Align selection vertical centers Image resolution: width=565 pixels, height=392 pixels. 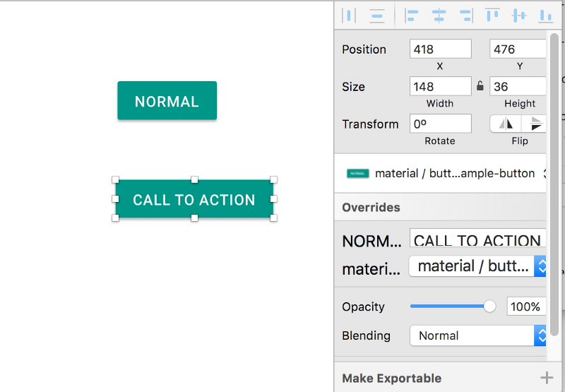point(519,16)
